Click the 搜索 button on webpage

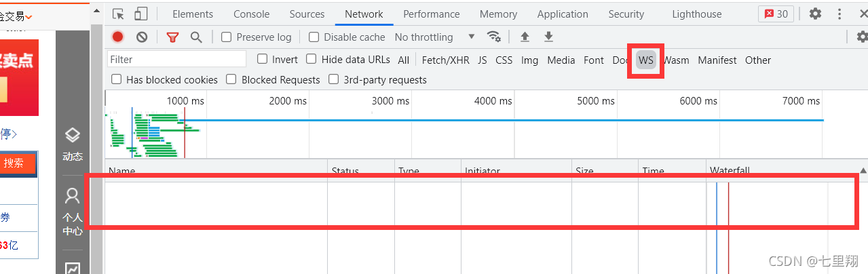[x=14, y=163]
